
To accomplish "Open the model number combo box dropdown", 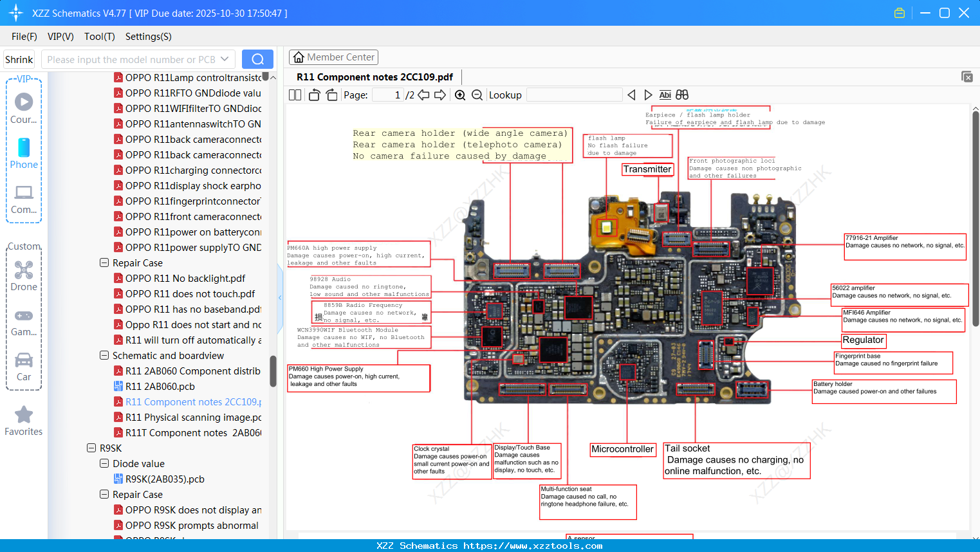I will pos(223,59).
